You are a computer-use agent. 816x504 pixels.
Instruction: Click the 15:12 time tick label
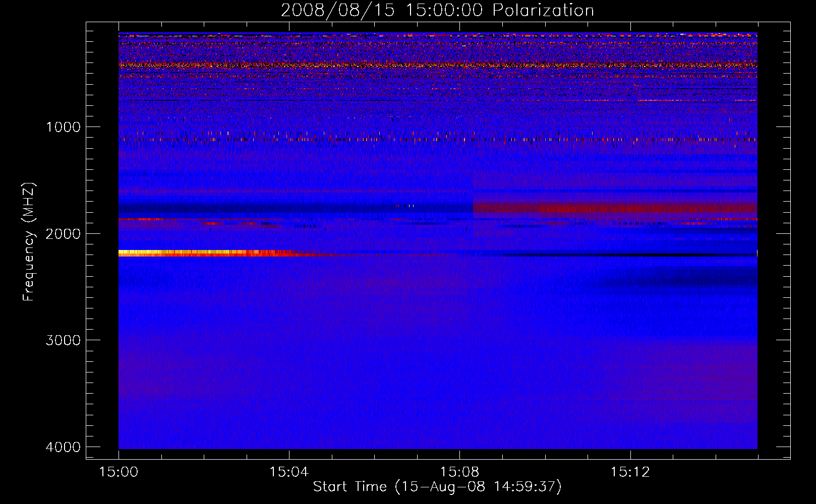pyautogui.click(x=630, y=472)
